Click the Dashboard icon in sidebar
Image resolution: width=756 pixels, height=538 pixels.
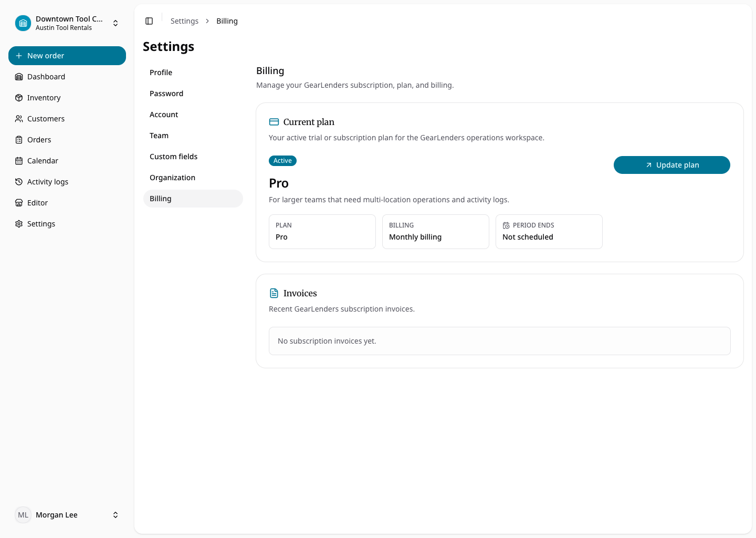click(19, 77)
